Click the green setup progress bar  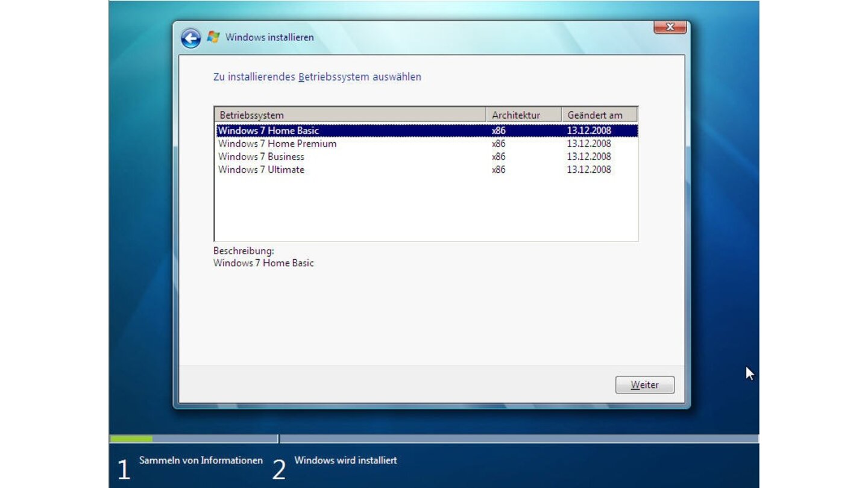point(131,439)
